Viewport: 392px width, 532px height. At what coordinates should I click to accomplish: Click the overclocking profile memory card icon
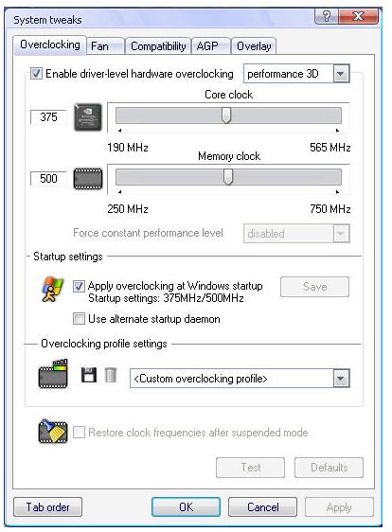pyautogui.click(x=53, y=374)
